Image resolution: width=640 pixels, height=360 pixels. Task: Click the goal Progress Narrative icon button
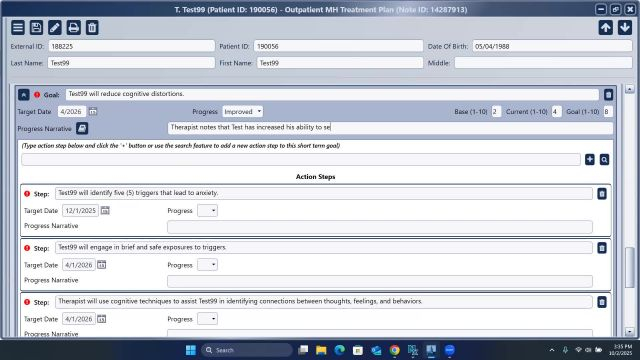pos(82,129)
